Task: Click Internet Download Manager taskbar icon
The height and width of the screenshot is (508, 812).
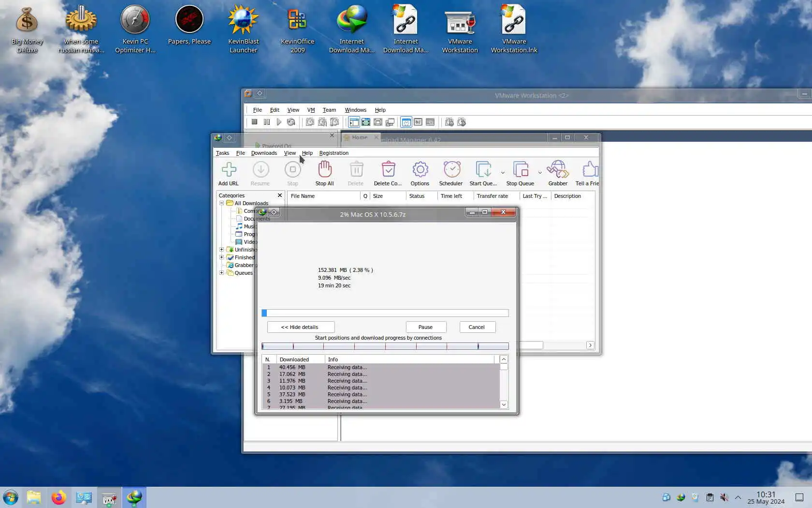Action: pos(134,497)
